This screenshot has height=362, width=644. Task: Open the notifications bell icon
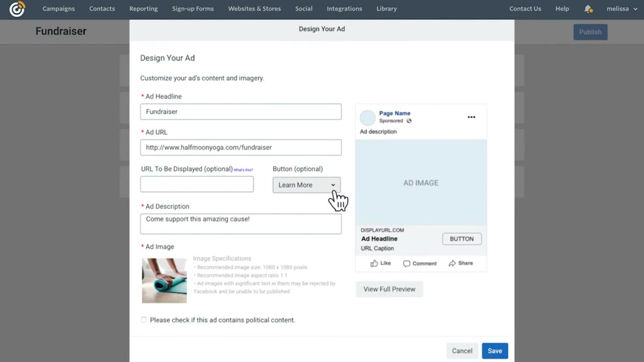coord(588,9)
